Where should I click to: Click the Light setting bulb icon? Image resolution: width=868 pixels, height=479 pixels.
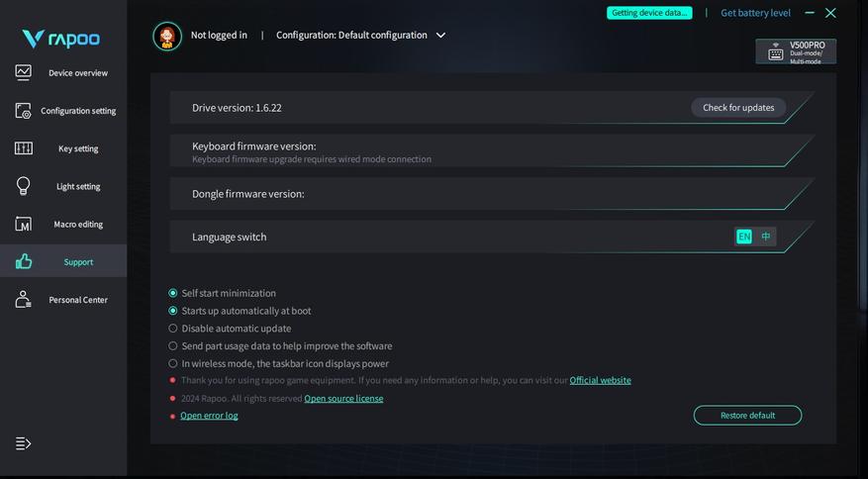point(24,186)
